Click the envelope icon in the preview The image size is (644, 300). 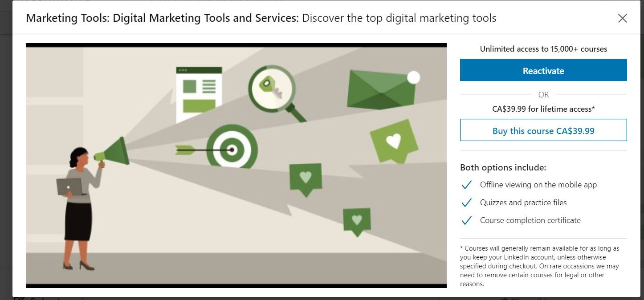[x=381, y=89]
